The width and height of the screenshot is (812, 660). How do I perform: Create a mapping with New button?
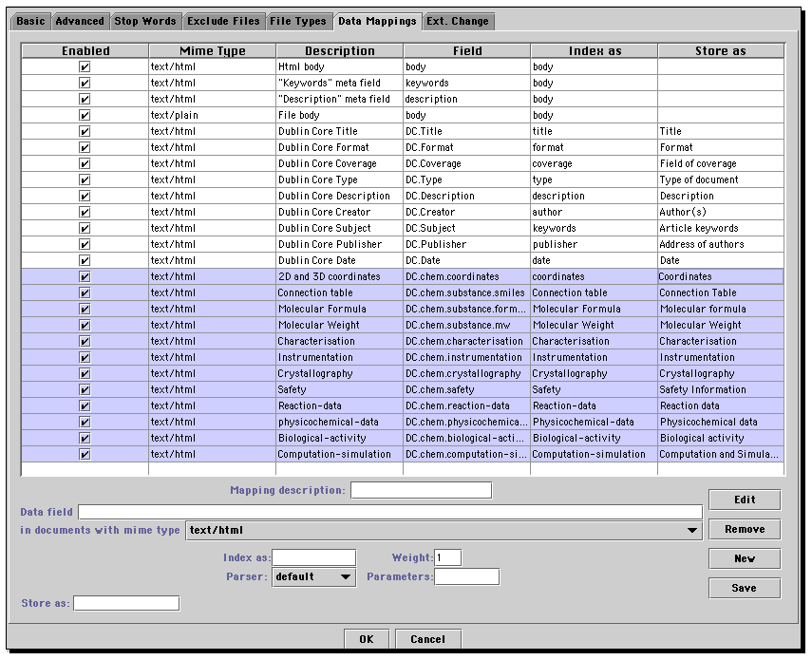coord(744,559)
